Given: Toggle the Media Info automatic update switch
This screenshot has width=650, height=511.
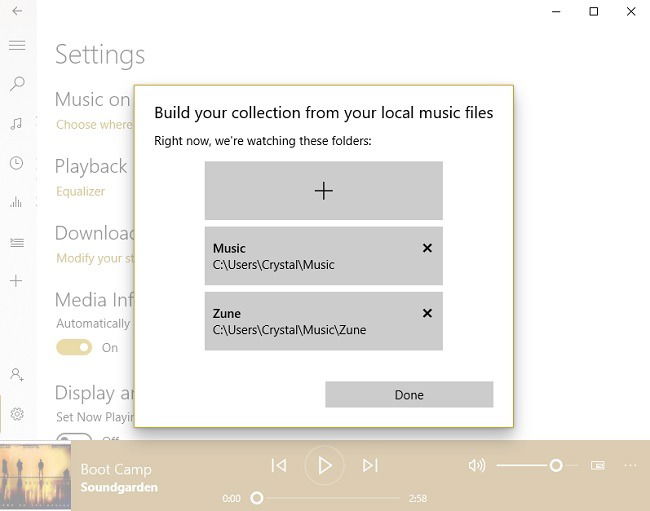Looking at the screenshot, I should [74, 347].
